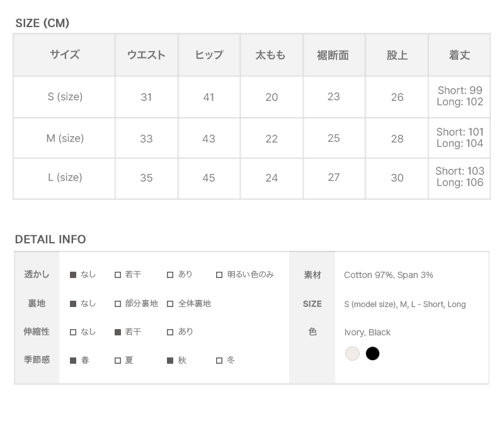The image size is (504, 423).
Task: Click the Cotton 97%, Span 3% text
Action: (388, 275)
